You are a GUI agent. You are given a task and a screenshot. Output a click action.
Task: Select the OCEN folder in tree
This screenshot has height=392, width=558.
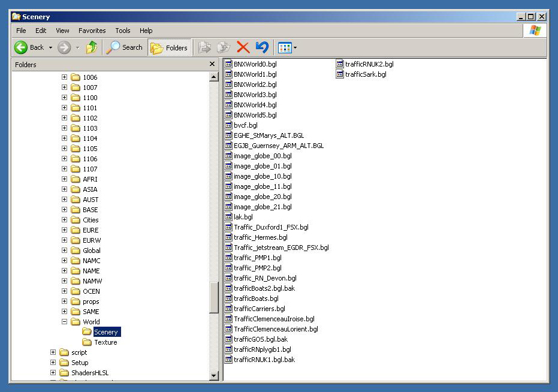coord(91,291)
